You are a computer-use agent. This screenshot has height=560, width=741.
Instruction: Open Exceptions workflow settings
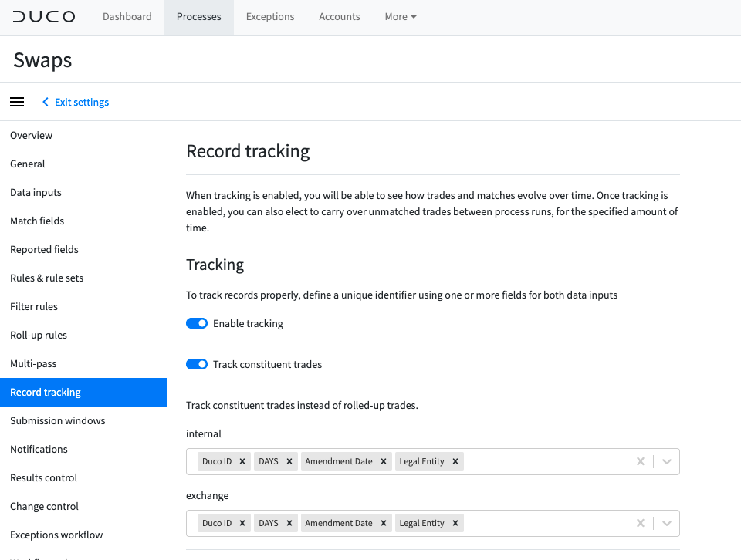pos(83,535)
